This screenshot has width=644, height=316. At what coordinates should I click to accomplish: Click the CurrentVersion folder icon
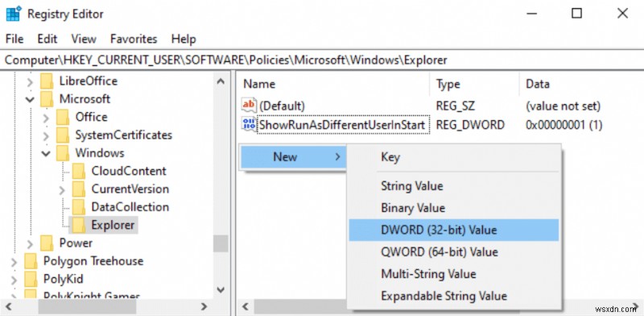[78, 189]
